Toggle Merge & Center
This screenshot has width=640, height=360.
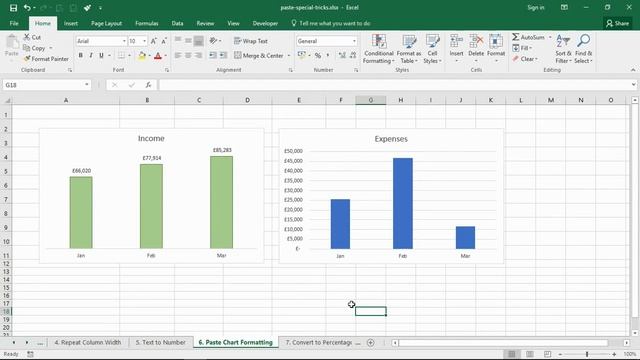259,56
